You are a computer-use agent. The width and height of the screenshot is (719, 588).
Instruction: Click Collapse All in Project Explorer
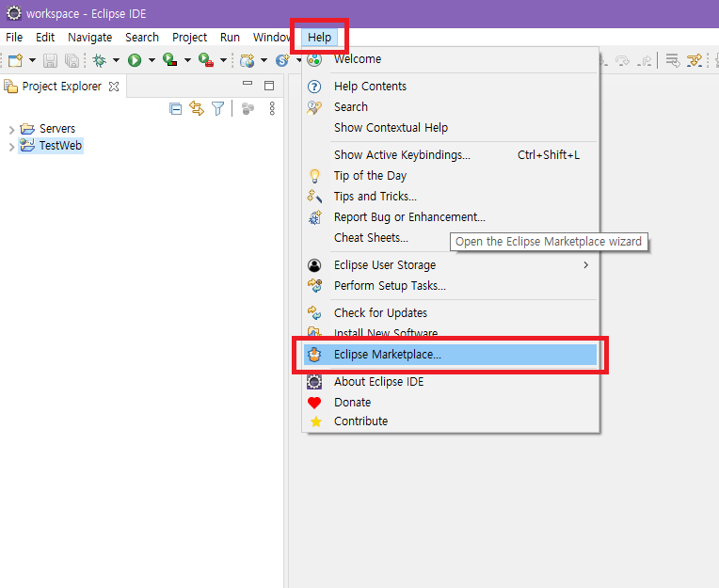[176, 108]
